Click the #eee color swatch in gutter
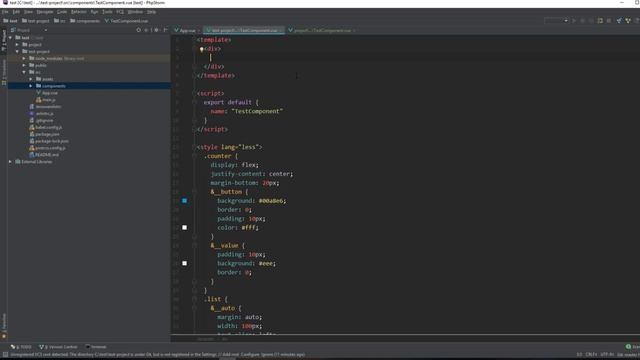Screen dimensions: 640x360 click(184, 263)
